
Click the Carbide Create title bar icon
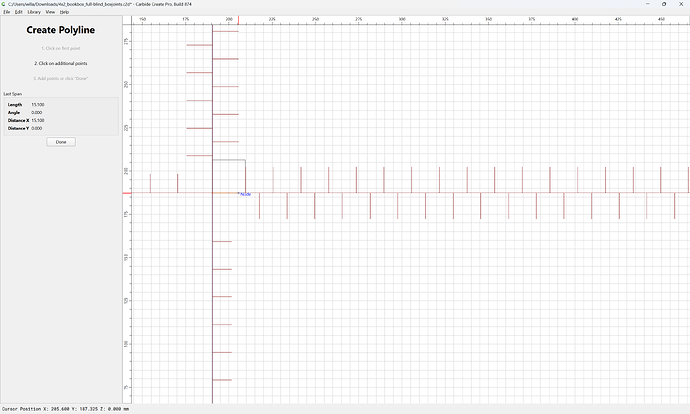tap(4, 4)
